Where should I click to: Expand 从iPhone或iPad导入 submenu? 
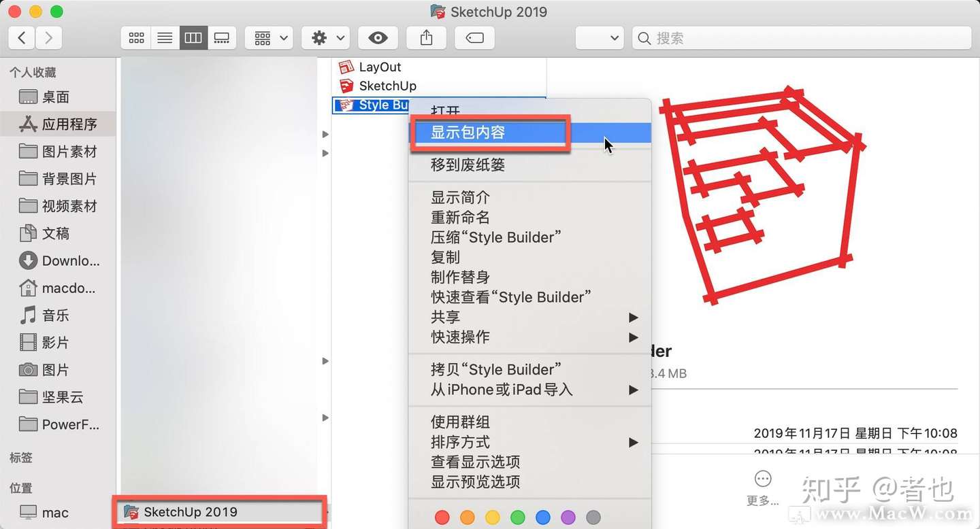529,390
